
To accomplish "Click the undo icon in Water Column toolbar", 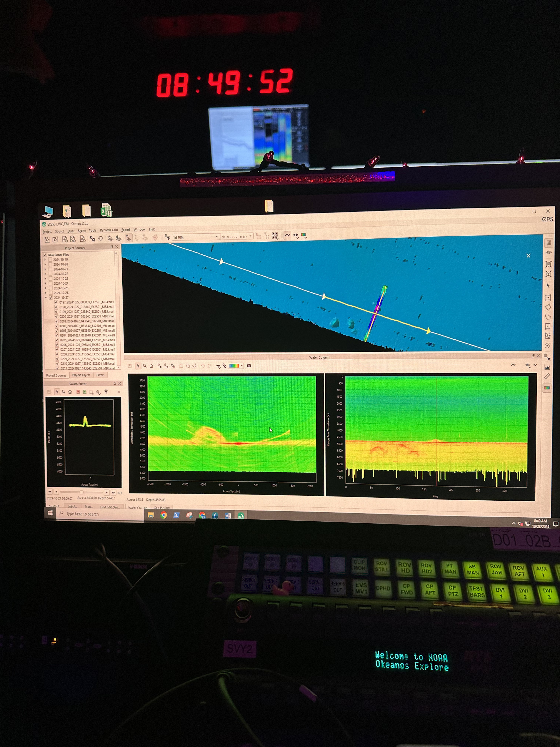I will (x=203, y=366).
